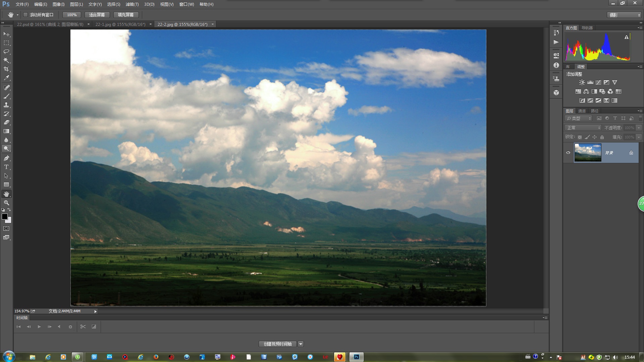Viewport: 644px width, 362px height.
Task: Open the 滤镜(T) menu
Action: pos(132,4)
